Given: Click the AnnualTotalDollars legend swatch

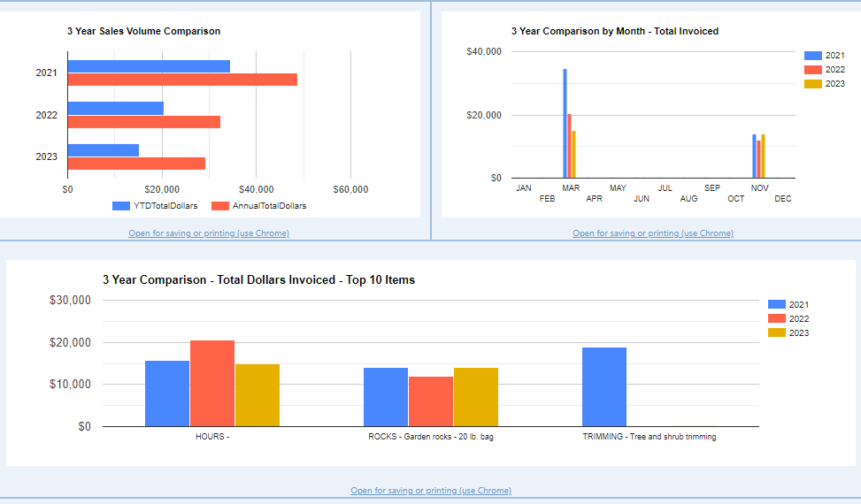Looking at the screenshot, I should pyautogui.click(x=220, y=206).
